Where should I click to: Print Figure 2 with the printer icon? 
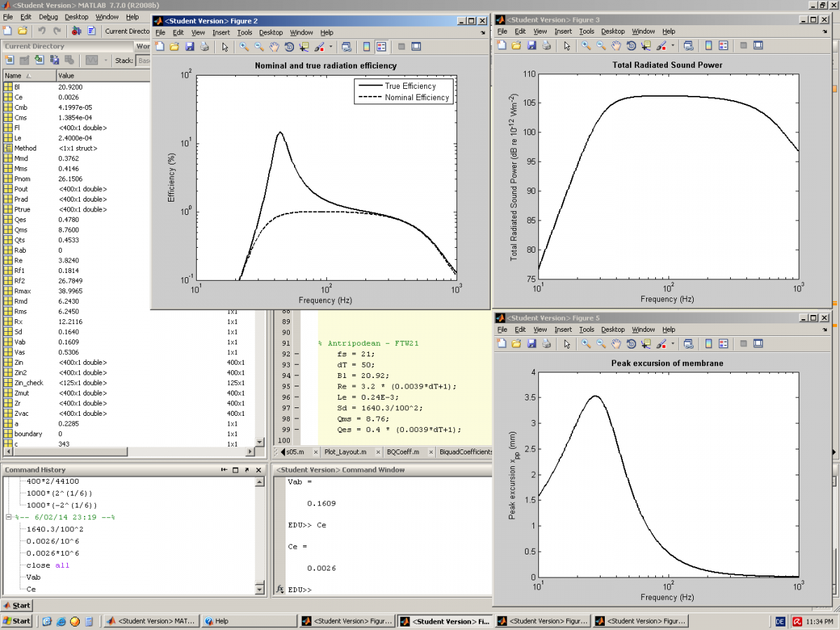pyautogui.click(x=204, y=47)
